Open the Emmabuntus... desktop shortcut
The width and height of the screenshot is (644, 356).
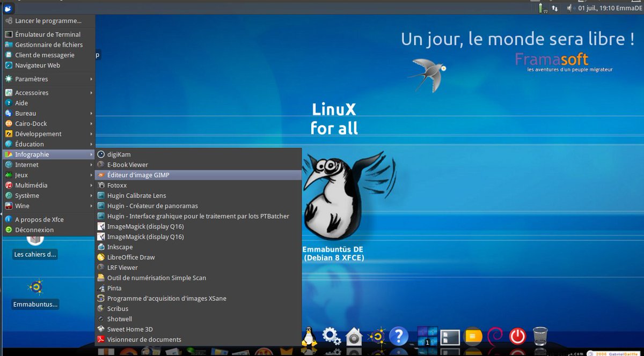35,295
